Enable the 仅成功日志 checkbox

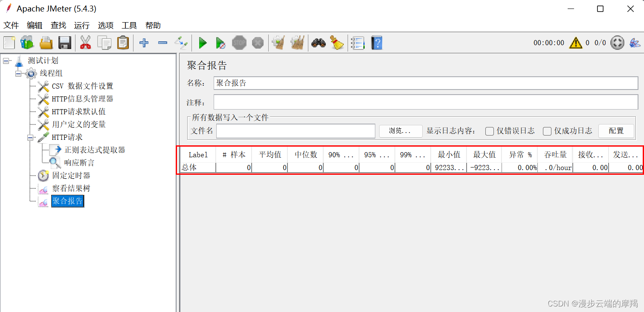547,131
